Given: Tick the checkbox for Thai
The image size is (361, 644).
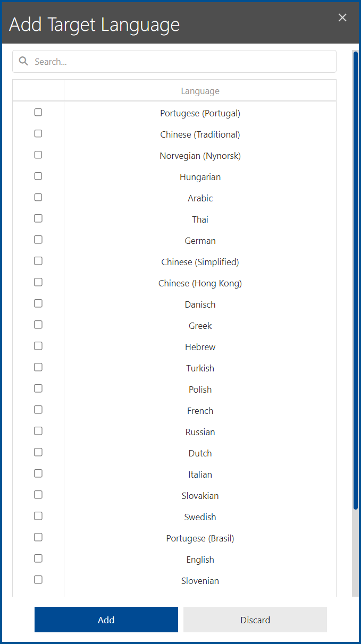Looking at the screenshot, I should [x=38, y=218].
